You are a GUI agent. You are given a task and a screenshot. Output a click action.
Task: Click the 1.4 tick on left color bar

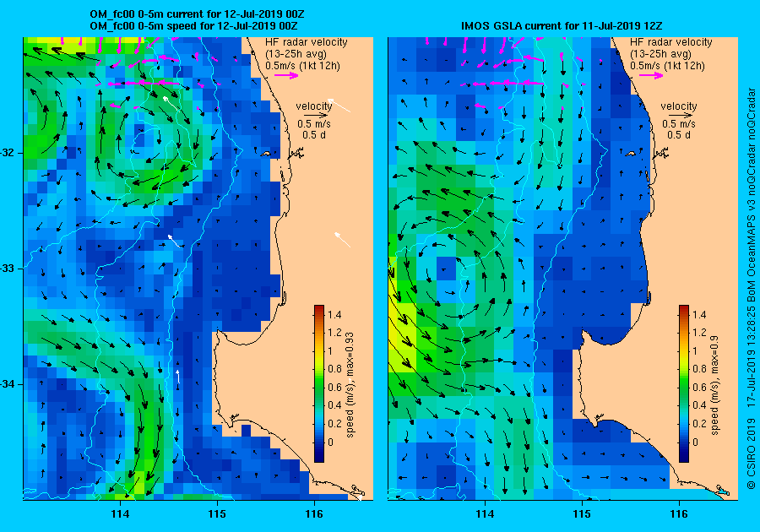click(x=334, y=314)
